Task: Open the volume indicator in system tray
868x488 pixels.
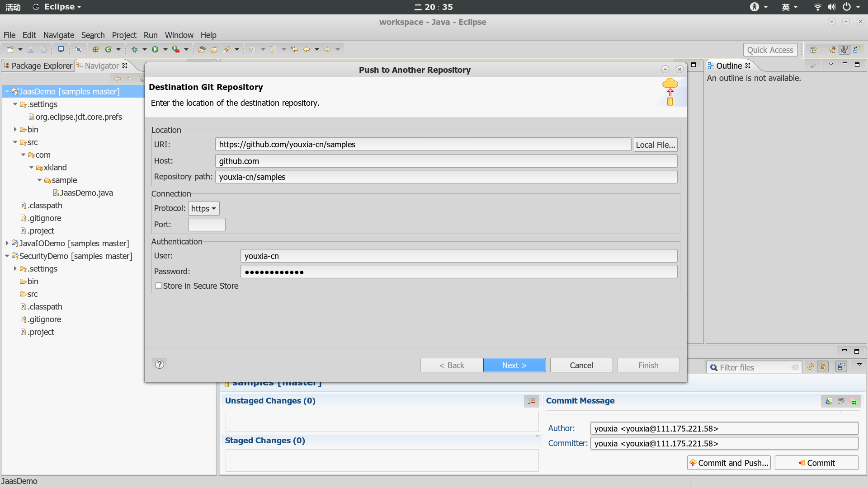Action: pos(831,7)
